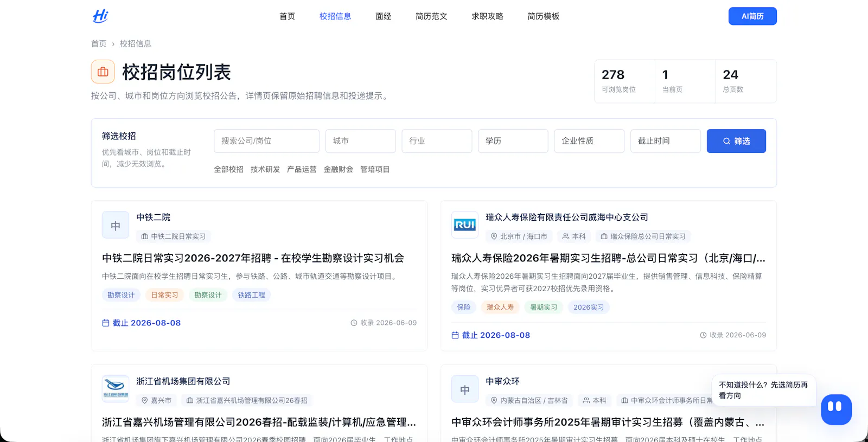Screen dimensions: 868x442
Task: Click the clock icon in 中铁二院 card
Action: [354, 323]
